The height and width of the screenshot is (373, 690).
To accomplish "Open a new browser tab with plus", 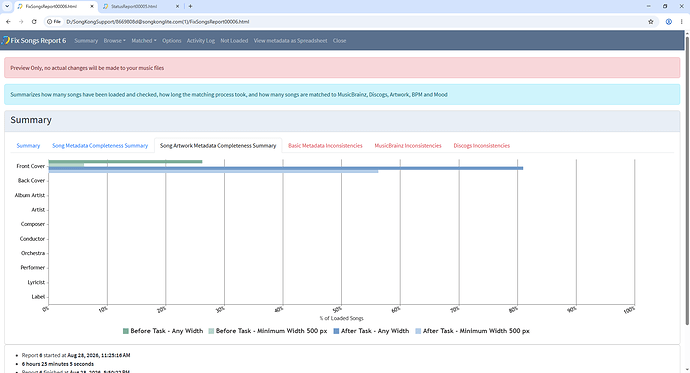I will 190,6.
